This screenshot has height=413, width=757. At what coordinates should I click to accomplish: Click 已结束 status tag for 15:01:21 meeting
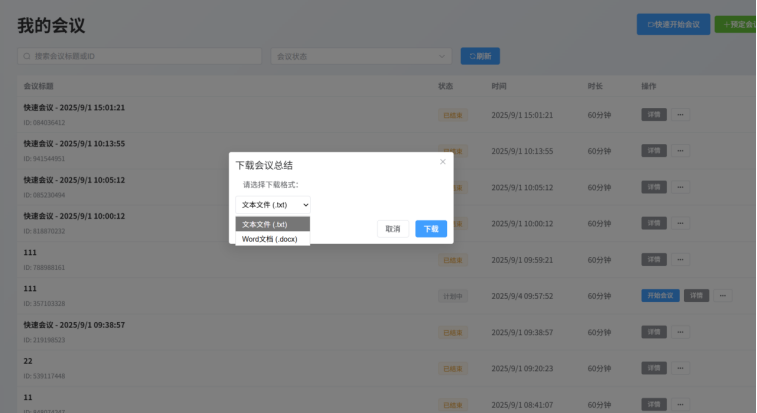click(453, 115)
